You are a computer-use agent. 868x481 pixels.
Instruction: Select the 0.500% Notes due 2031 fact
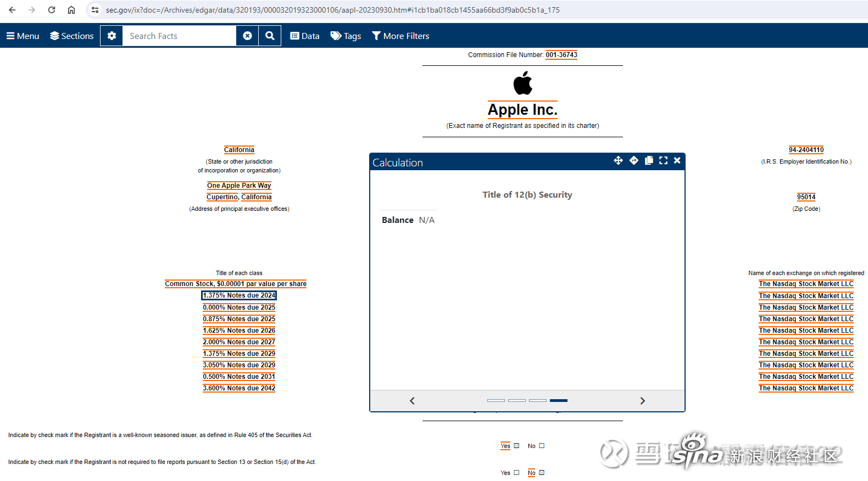[x=239, y=377]
